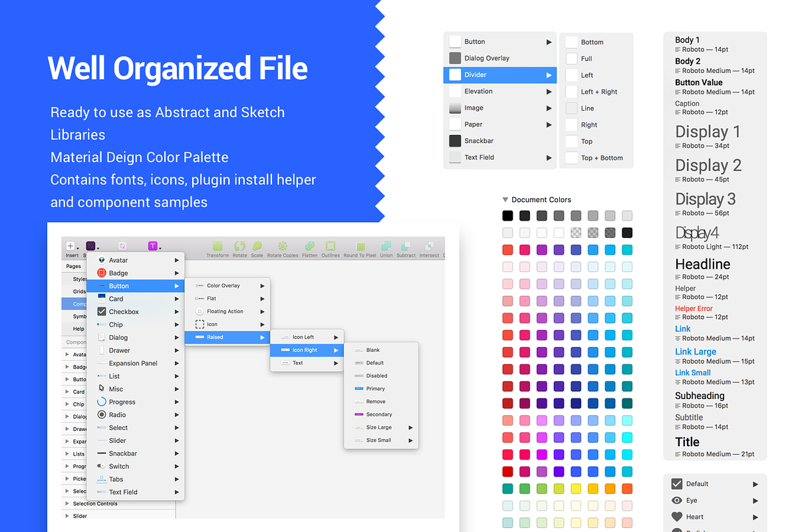
Task: Click the Flatten toolbar icon
Action: tap(310, 246)
